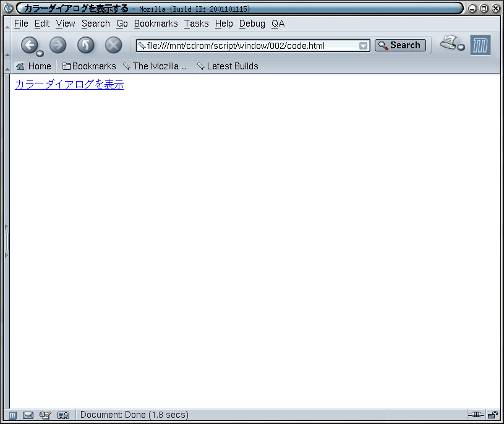Screen dimensions: 504x424
Task: Open the Back button history dropdown arrow
Action: 40,53
